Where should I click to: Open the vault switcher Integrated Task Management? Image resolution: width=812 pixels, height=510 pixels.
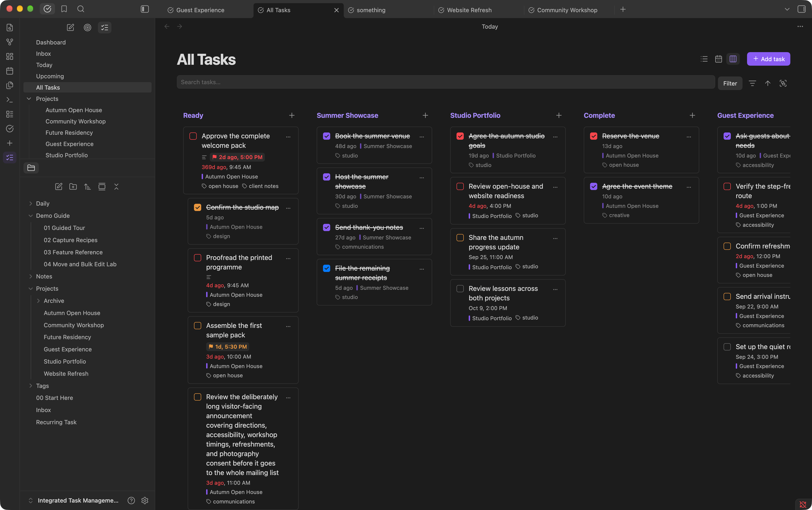[74, 500]
